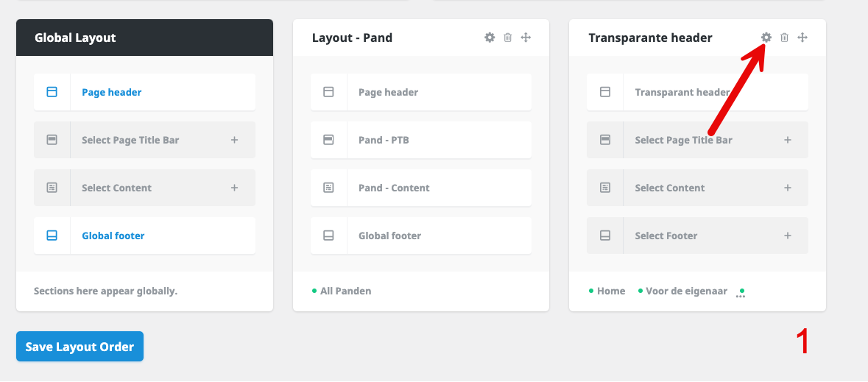The image size is (868, 382).
Task: Delete the Layout - Pand with the trash icon
Action: pos(508,38)
